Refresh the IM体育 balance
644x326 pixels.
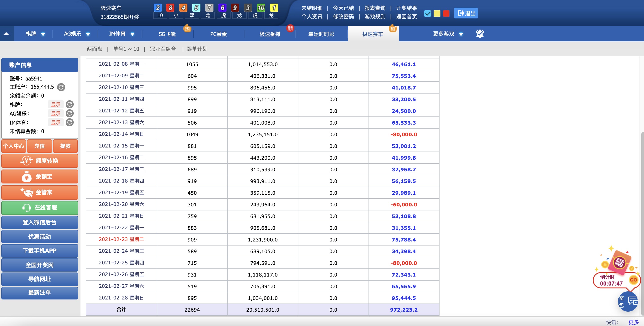(69, 122)
